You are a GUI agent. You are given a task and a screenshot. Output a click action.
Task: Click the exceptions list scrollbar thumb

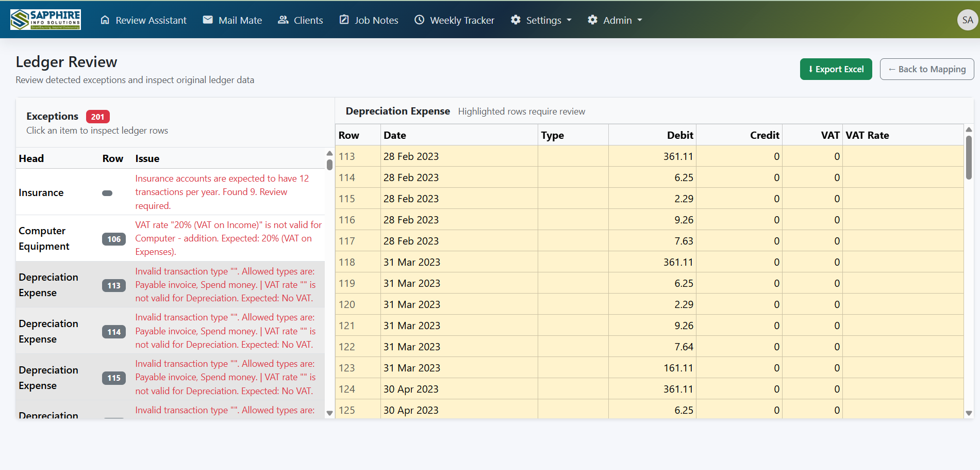[329, 165]
